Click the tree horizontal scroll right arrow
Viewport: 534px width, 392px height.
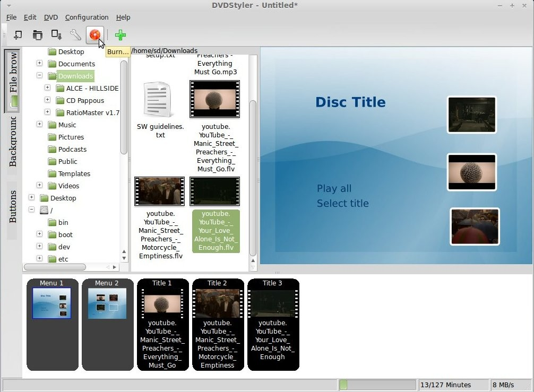[x=115, y=267]
